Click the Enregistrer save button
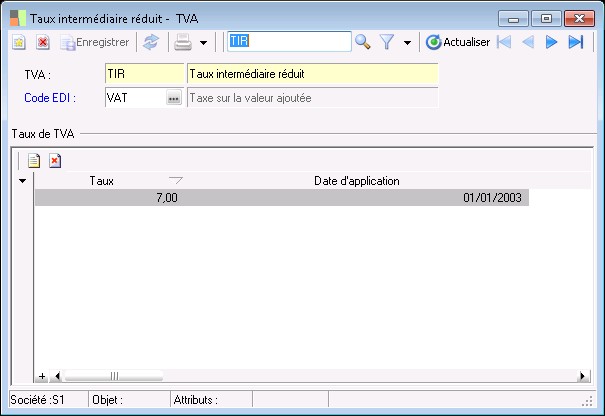The height and width of the screenshot is (416, 605). 95,42
